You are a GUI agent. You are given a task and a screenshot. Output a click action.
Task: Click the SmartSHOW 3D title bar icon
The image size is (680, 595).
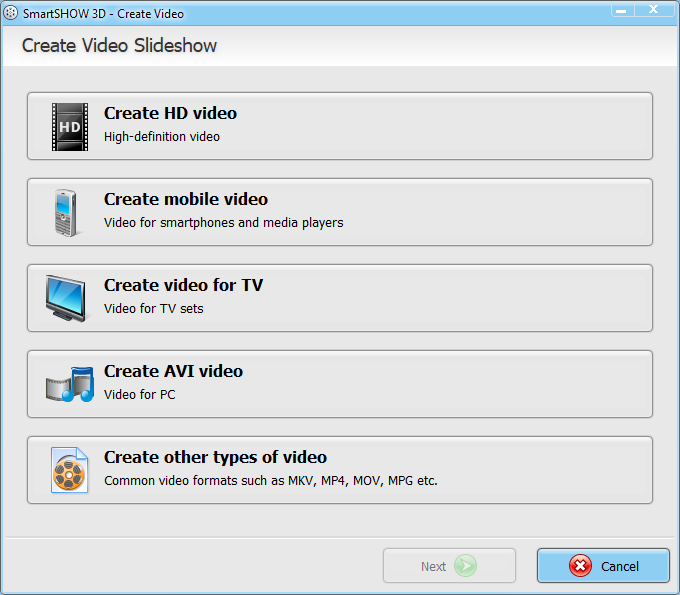(x=10, y=13)
